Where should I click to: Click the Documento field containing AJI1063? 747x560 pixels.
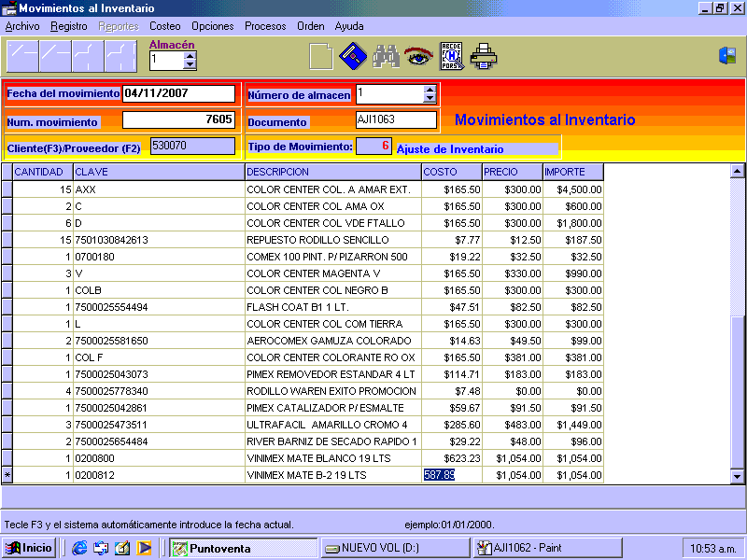396,119
